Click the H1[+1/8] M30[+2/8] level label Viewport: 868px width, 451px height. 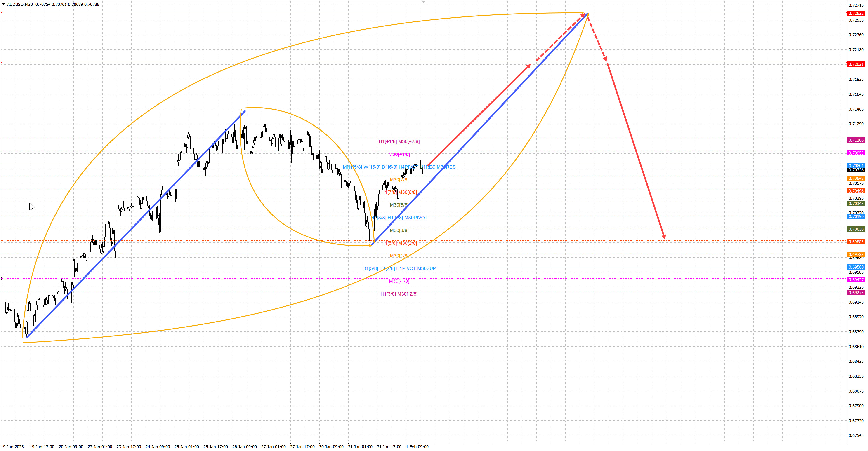(x=399, y=141)
